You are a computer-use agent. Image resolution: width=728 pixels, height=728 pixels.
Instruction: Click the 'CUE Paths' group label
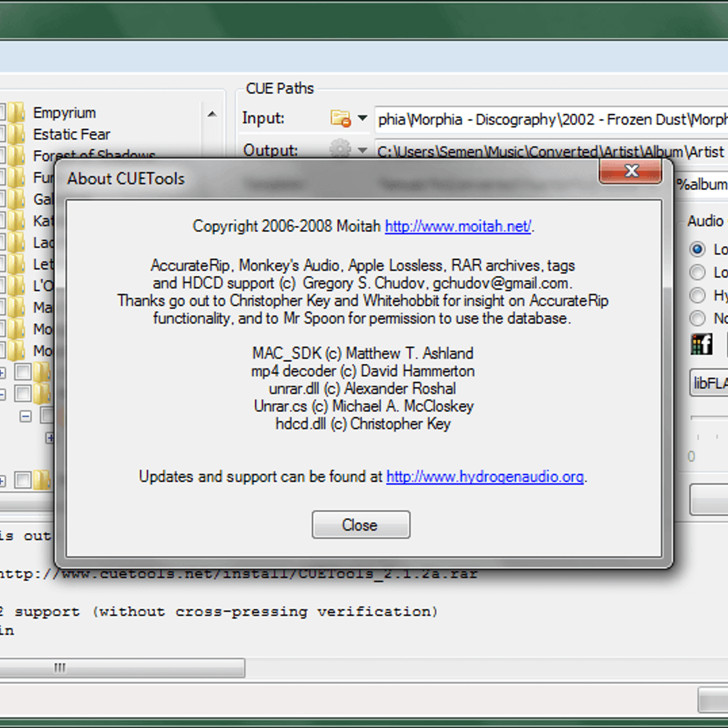click(x=280, y=88)
